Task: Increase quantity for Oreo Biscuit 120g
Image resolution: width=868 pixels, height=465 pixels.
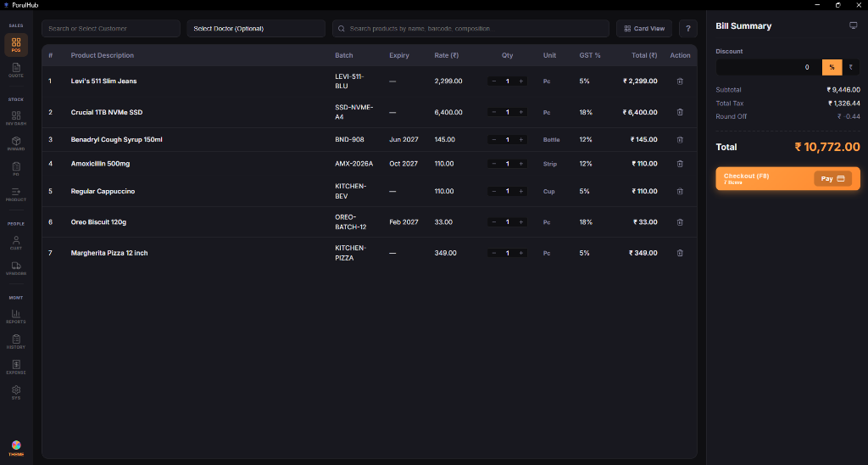Action: click(521, 222)
